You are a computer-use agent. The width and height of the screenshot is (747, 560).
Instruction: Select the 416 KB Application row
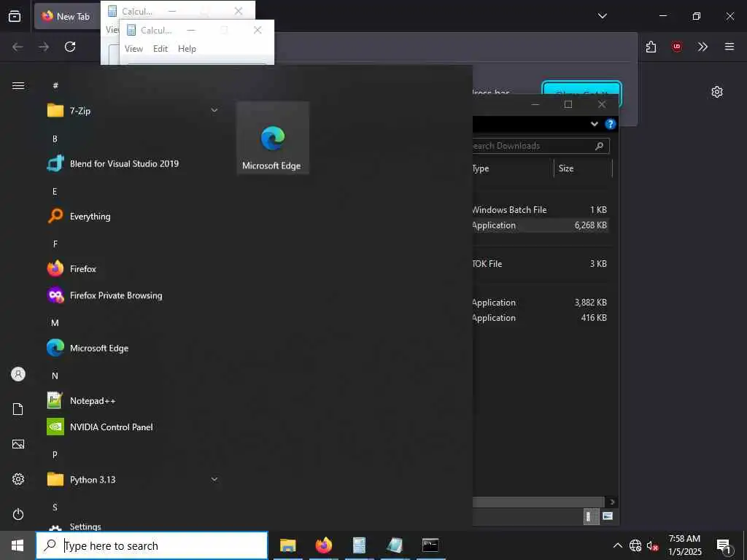[x=541, y=318]
